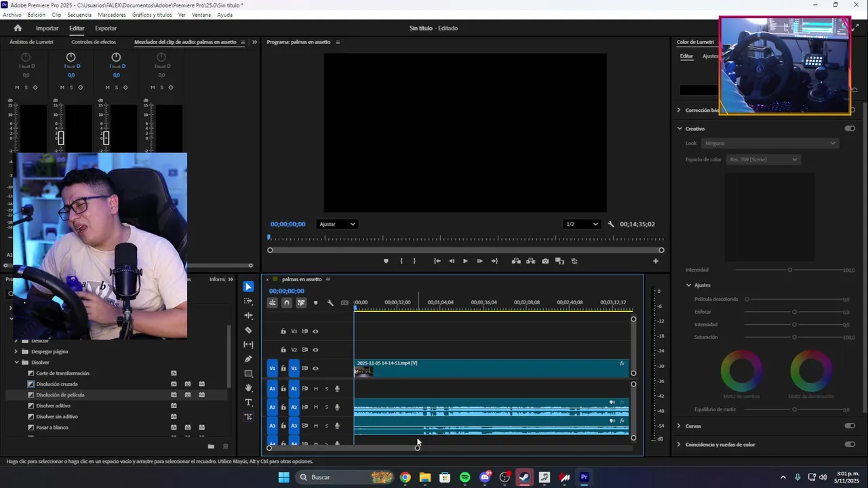Screen dimensions: 868x488
Task: Play the program monitor
Action: [465, 261]
